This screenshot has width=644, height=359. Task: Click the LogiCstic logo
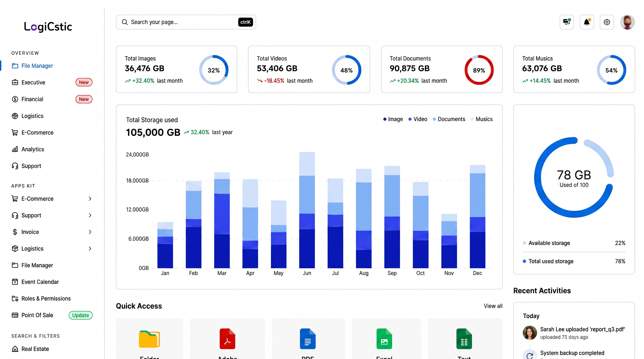48,27
